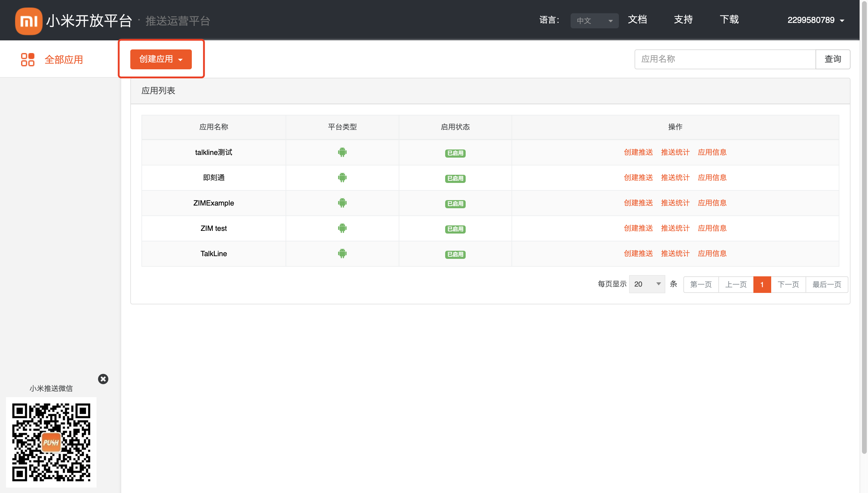Click 应用信息 for TalkLine
The height and width of the screenshot is (493, 868).
tap(712, 254)
